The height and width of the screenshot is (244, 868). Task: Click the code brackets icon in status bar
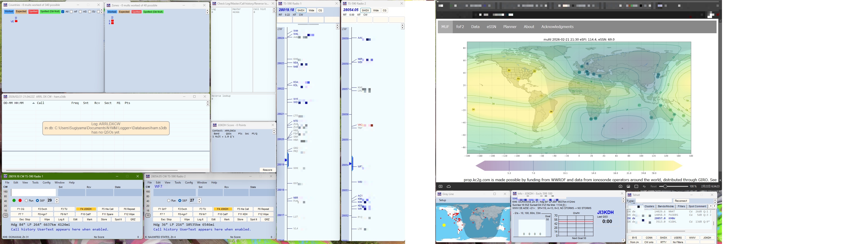644,186
